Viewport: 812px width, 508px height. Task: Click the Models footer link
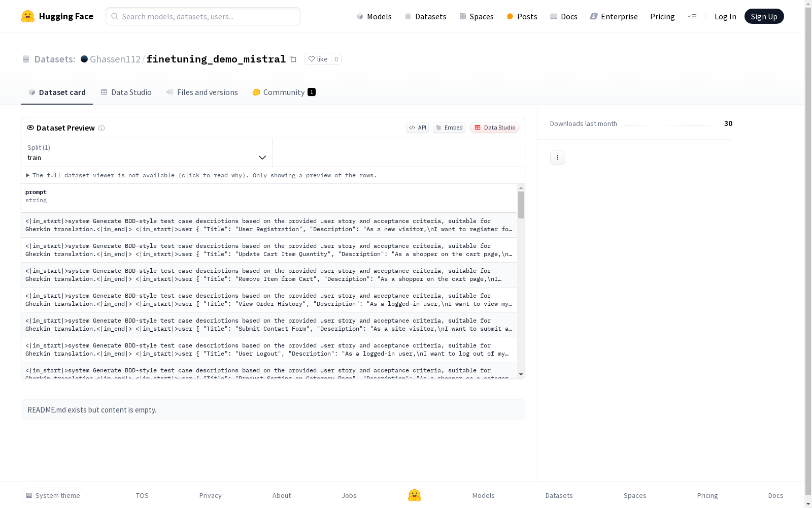pyautogui.click(x=483, y=495)
